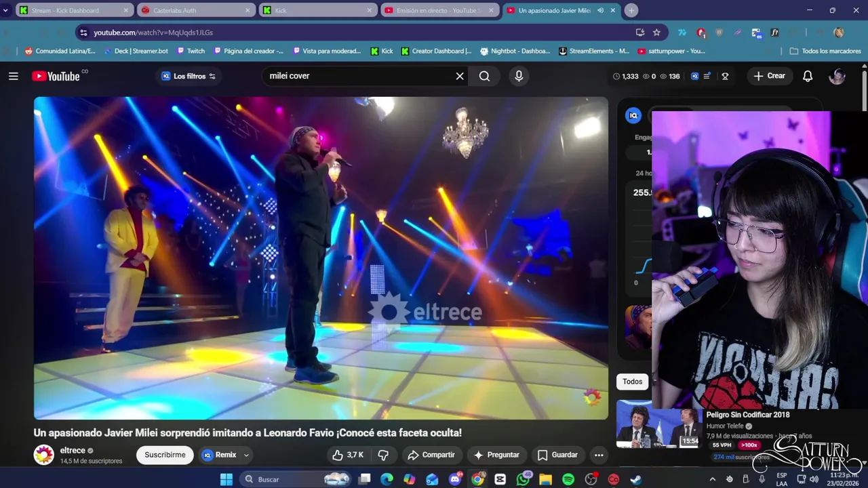Click the 'Compartir' share button
Screen dimensions: 868x488
point(432,455)
